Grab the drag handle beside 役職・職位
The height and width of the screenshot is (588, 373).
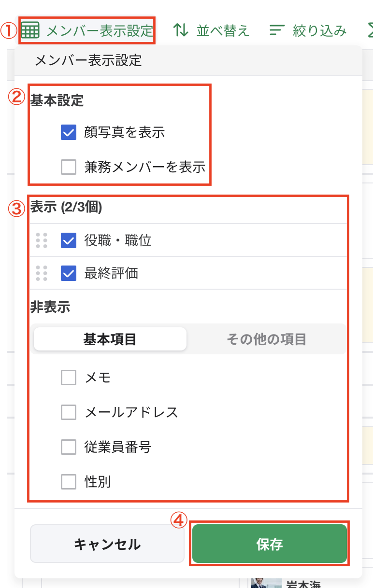point(42,240)
